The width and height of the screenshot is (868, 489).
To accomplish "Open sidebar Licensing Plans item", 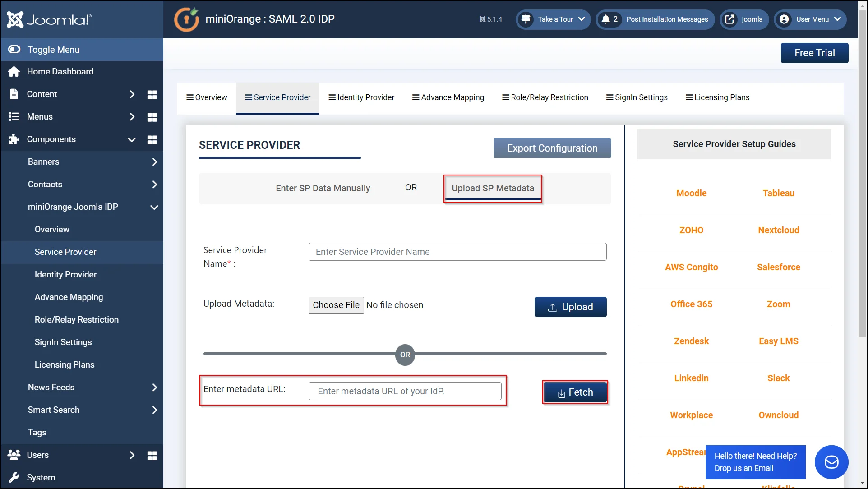I will [x=65, y=364].
